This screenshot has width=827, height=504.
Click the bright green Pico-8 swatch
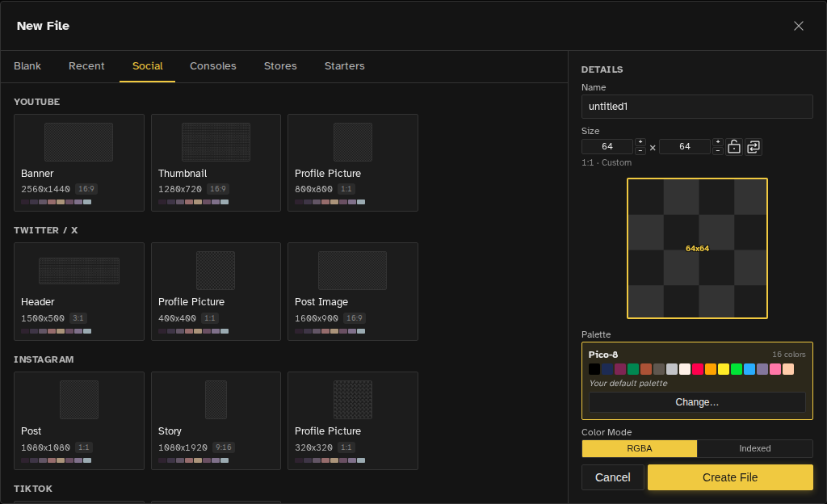737,369
